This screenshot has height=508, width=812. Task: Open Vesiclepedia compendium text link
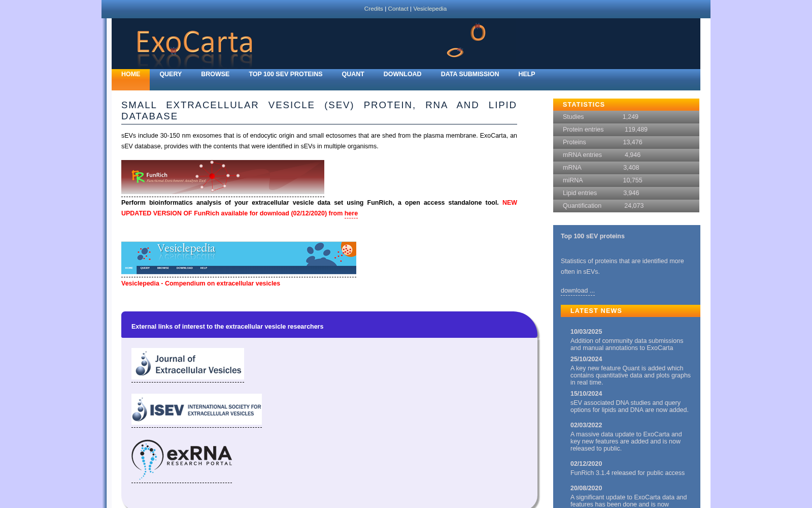point(200,283)
